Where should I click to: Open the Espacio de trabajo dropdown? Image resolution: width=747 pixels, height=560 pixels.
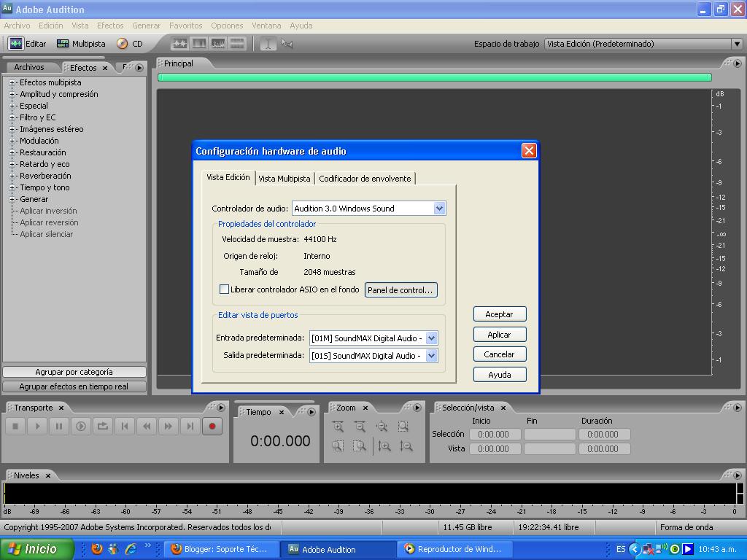tap(737, 44)
